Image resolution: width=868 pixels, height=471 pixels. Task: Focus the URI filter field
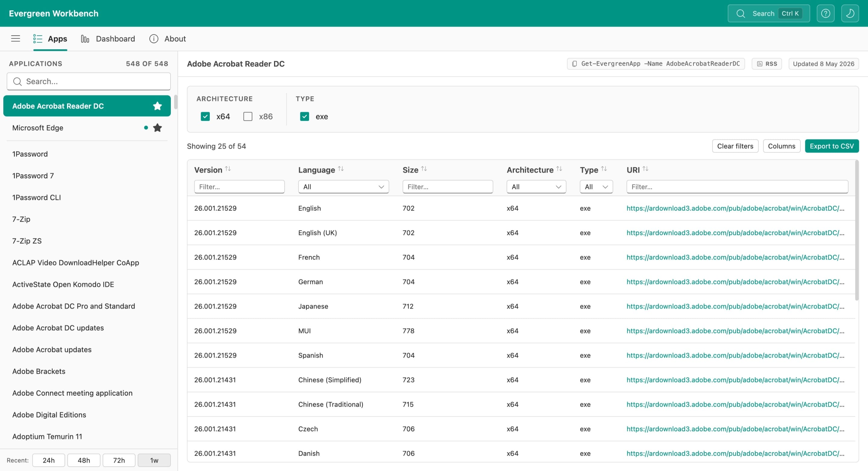[x=737, y=187]
